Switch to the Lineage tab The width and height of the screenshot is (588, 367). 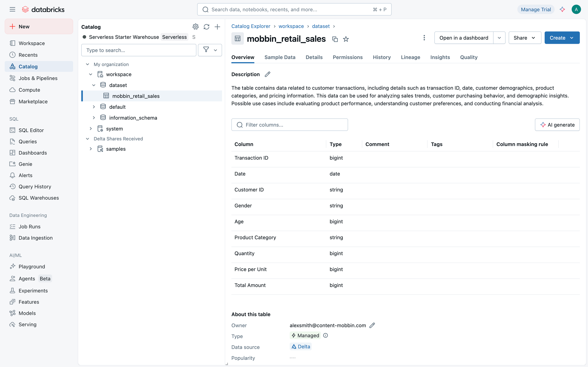tap(410, 57)
